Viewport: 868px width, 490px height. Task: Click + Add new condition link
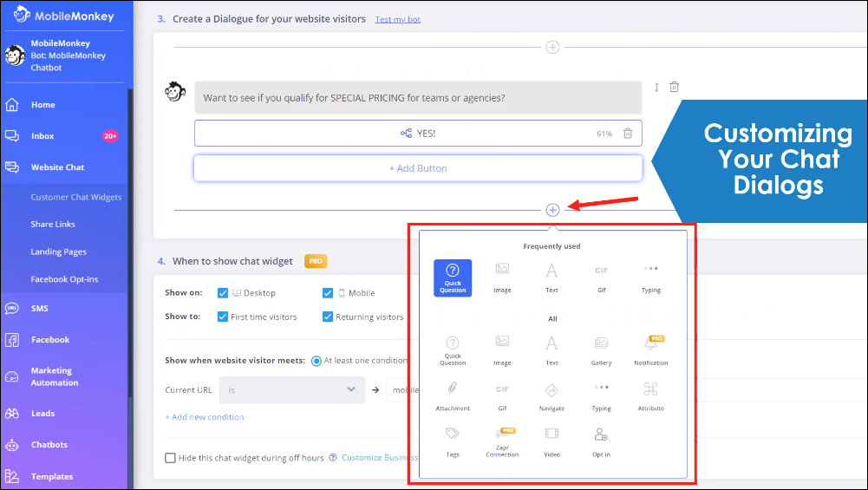click(x=205, y=417)
